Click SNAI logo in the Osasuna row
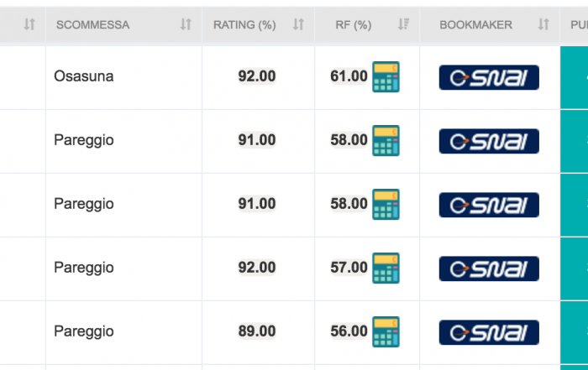Screen dimensions: 588x370 (x=489, y=77)
